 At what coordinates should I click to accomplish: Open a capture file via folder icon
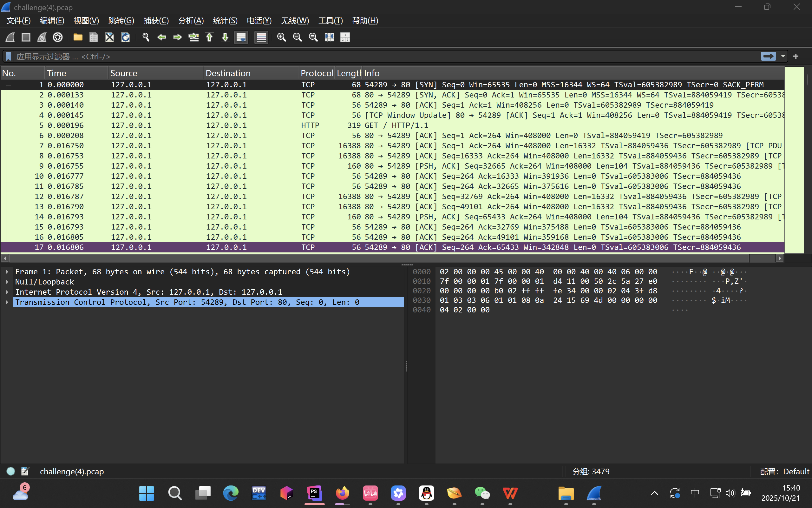coord(78,37)
